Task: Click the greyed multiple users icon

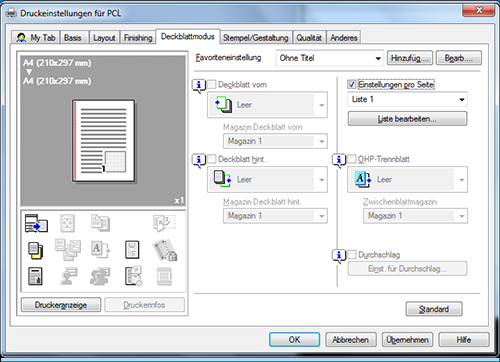Action: pyautogui.click(x=100, y=276)
